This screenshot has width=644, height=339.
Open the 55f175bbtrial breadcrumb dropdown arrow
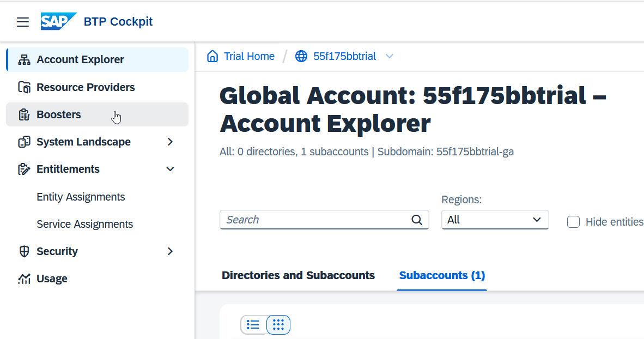[x=390, y=56]
